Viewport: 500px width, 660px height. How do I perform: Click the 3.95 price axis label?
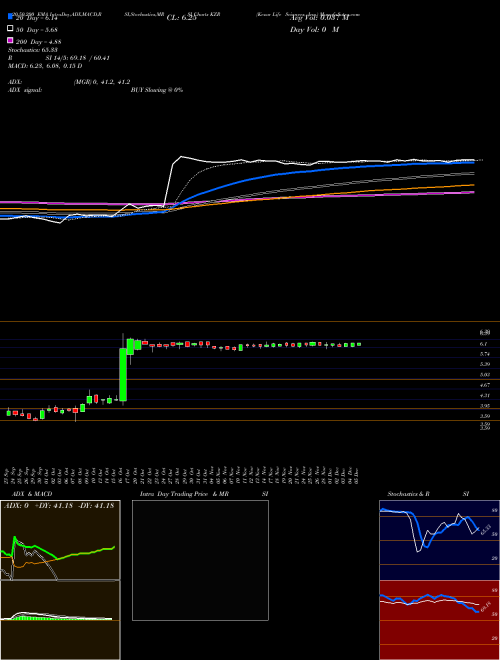tap(484, 406)
